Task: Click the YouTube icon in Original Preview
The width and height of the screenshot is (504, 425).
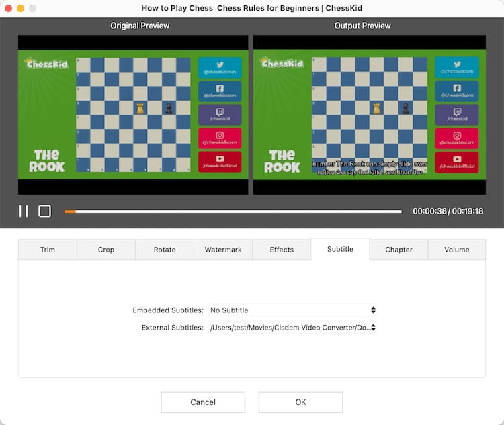Action: pos(220,158)
